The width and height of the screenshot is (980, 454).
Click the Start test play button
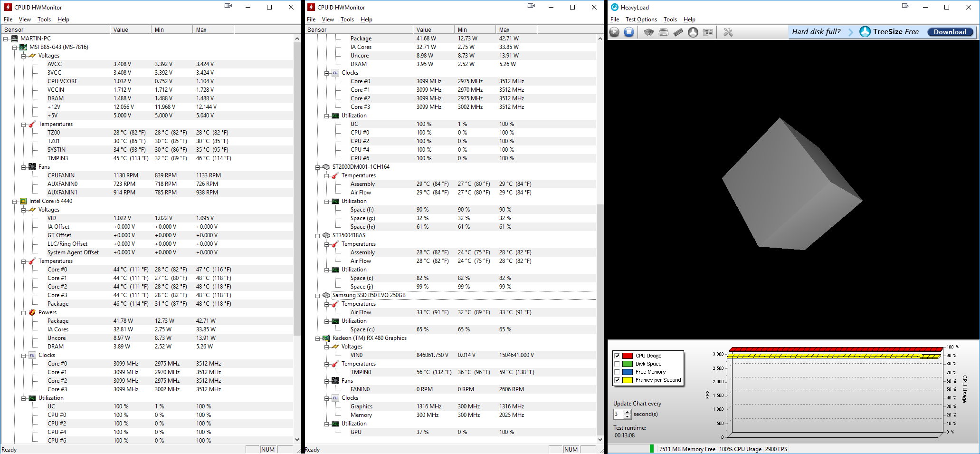point(614,32)
